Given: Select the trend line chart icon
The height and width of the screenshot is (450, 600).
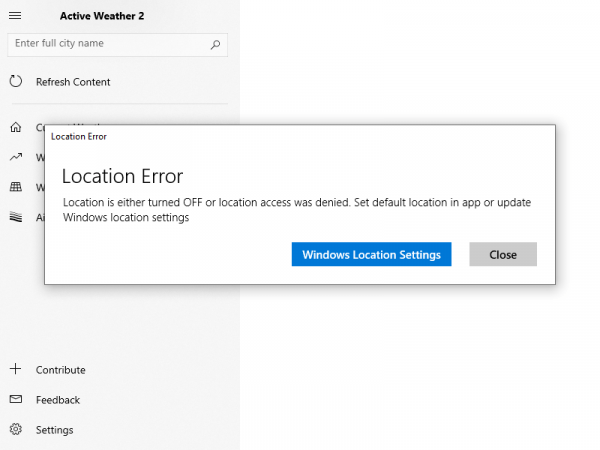Looking at the screenshot, I should 16,157.
